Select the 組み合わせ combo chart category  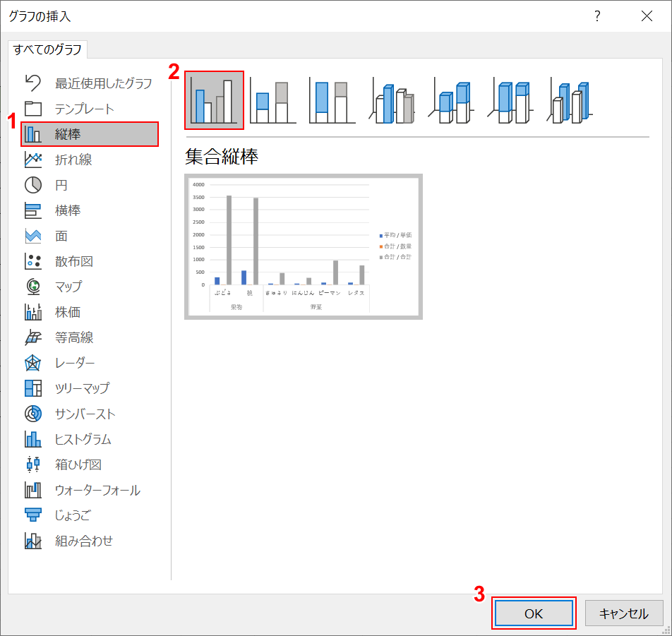coord(84,541)
